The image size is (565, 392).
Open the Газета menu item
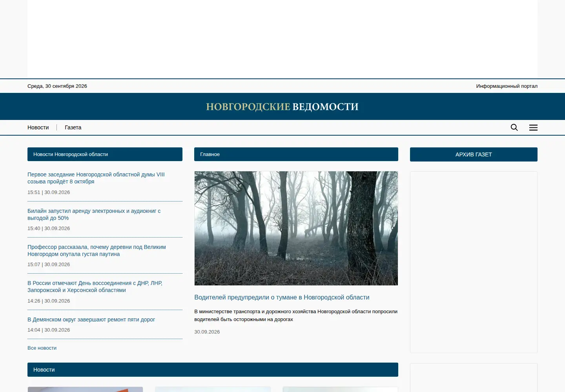pos(73,127)
